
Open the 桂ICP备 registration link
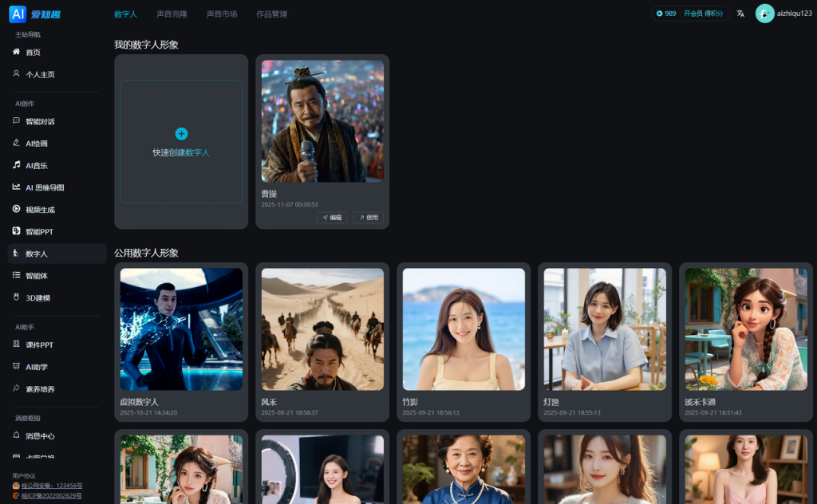coord(52,496)
